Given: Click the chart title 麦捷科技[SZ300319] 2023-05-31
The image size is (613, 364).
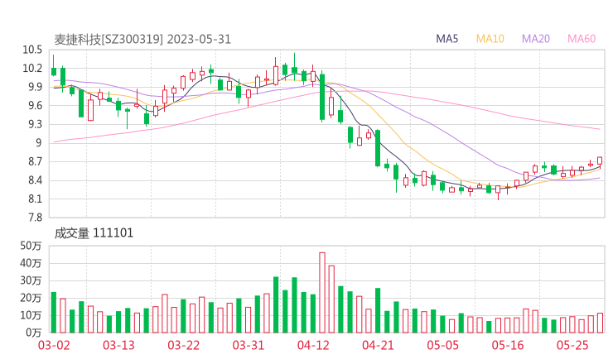Looking at the screenshot, I should 142,40.
